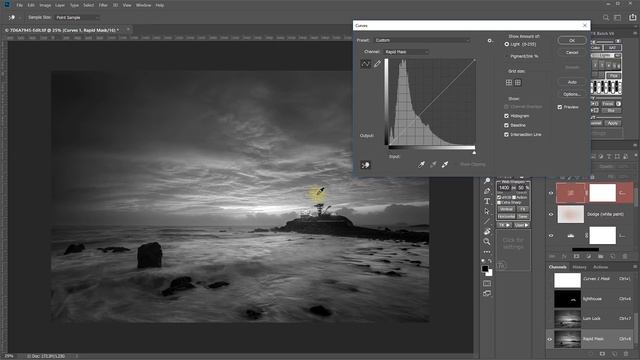
Task: Open the Image menu
Action: pos(45,5)
